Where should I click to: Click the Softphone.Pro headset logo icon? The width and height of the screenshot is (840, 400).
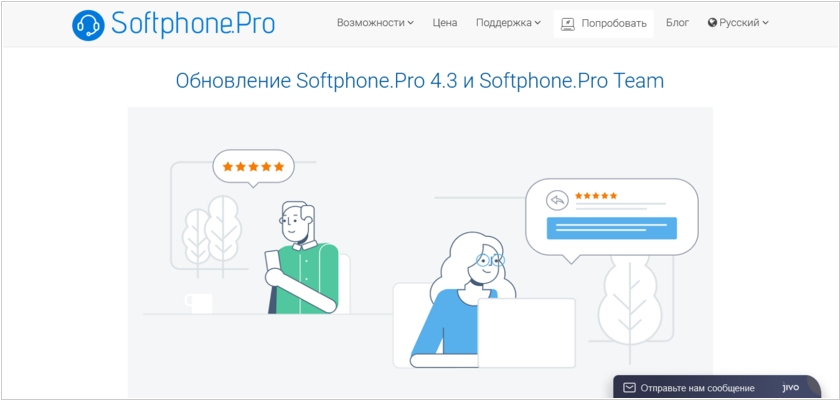pos(88,25)
